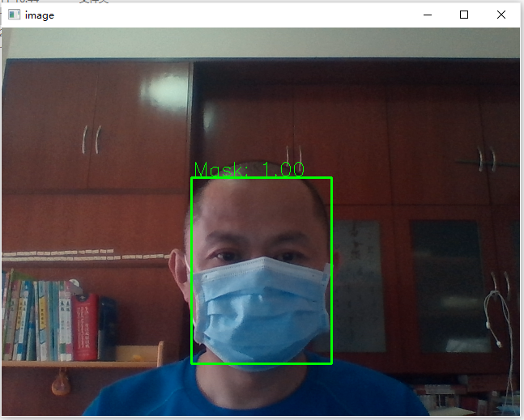Click the "image" window title text
Screen dimensions: 524x420
coord(40,15)
